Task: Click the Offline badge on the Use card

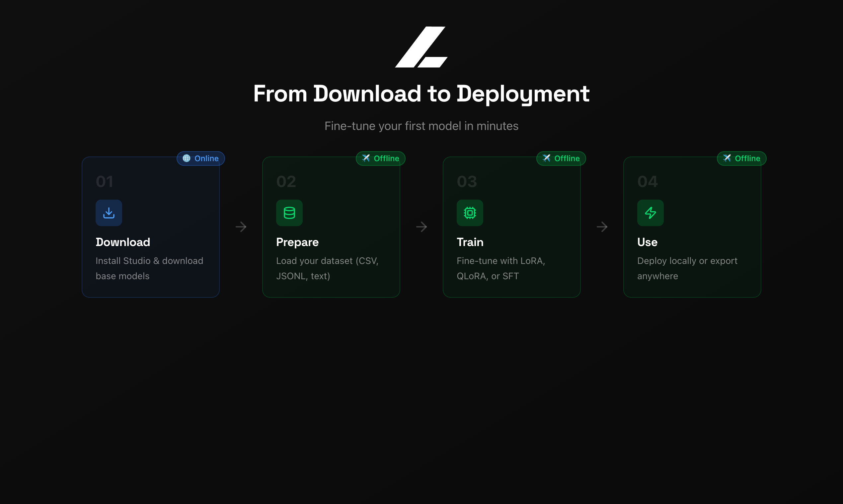Action: click(x=741, y=158)
